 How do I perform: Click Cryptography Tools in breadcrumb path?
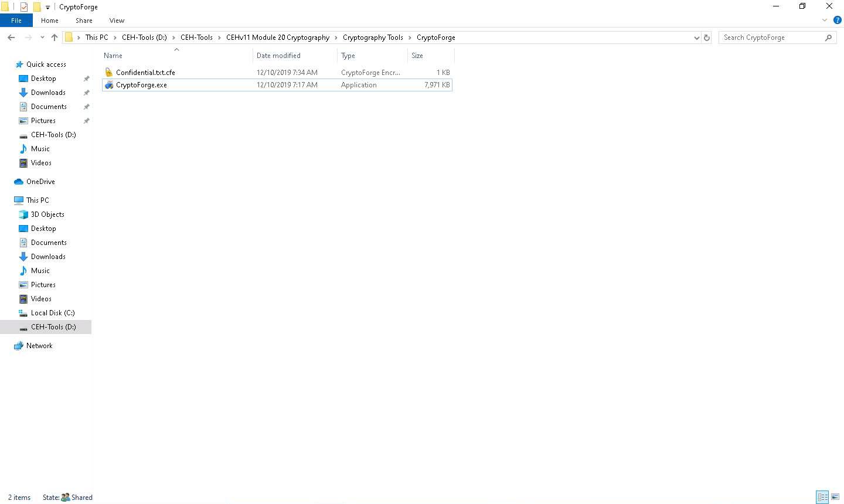click(373, 38)
